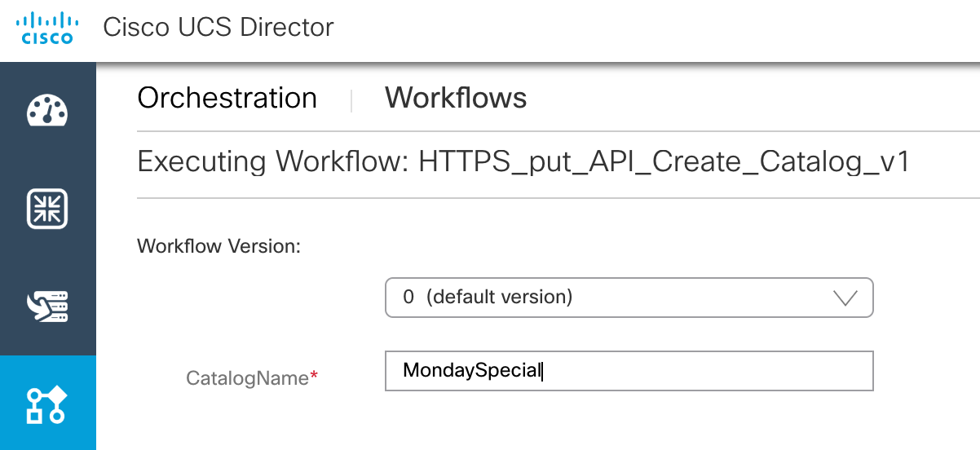Screen dimensions: 980x450
Task: Click the HTTPS_put_API_Create_Catalog_v1 workflow name
Action: pyautogui.click(x=664, y=162)
